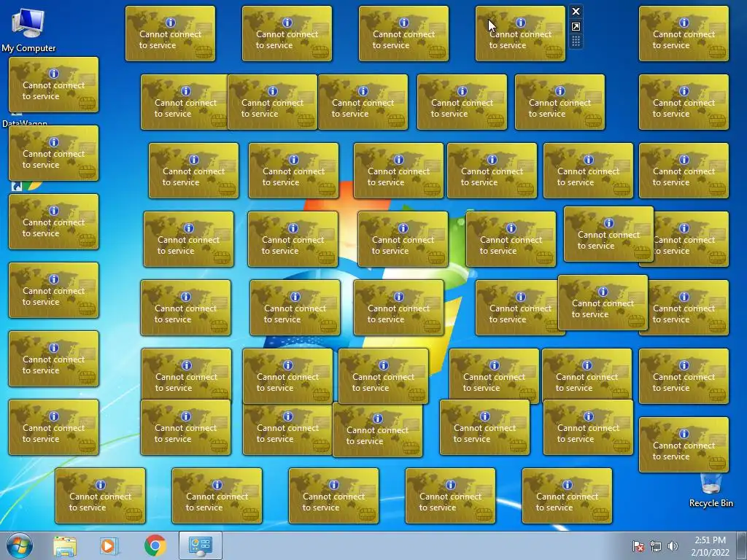Click the 2:51 PM clock in tray

(711, 546)
